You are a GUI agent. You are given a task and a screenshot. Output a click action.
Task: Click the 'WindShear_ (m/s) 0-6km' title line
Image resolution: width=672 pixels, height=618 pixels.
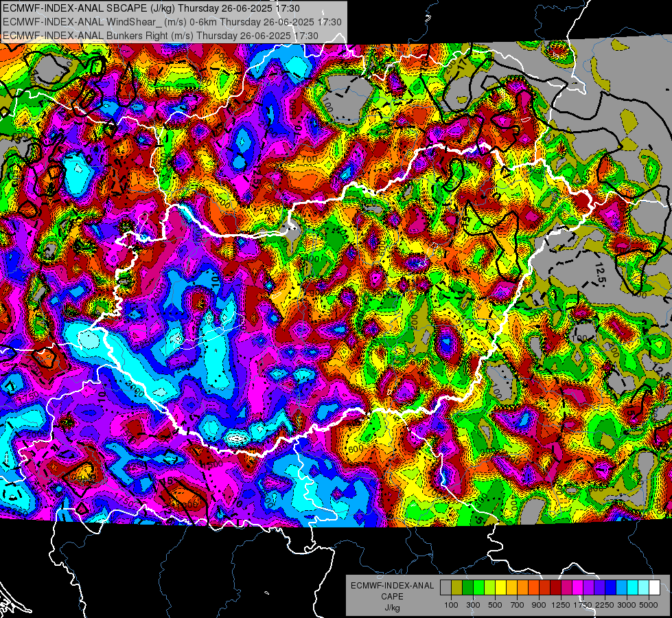tap(172, 22)
